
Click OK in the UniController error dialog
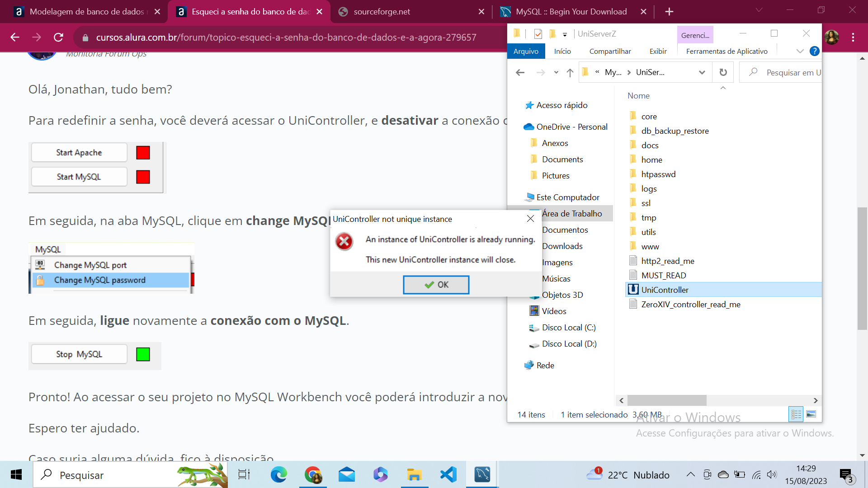(436, 285)
